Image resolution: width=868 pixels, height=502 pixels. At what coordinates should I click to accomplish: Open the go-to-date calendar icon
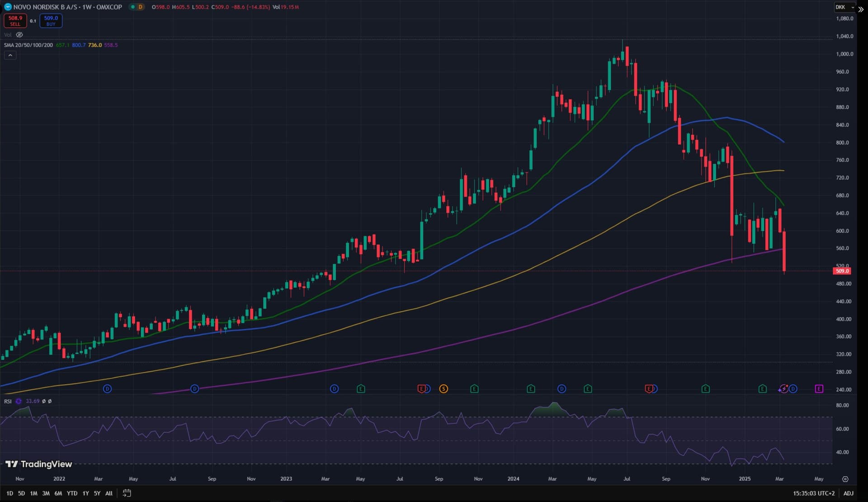pyautogui.click(x=127, y=493)
